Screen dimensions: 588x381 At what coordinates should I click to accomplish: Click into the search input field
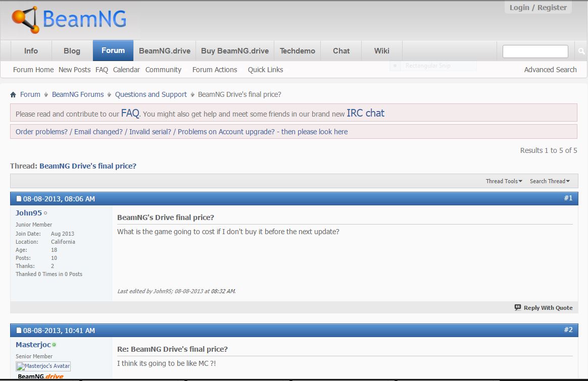click(535, 51)
